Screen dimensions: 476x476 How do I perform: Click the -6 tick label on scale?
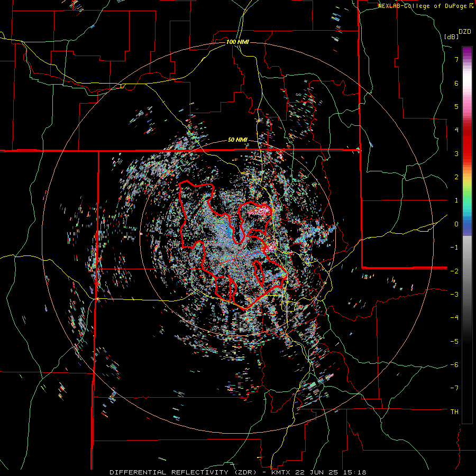click(x=454, y=365)
